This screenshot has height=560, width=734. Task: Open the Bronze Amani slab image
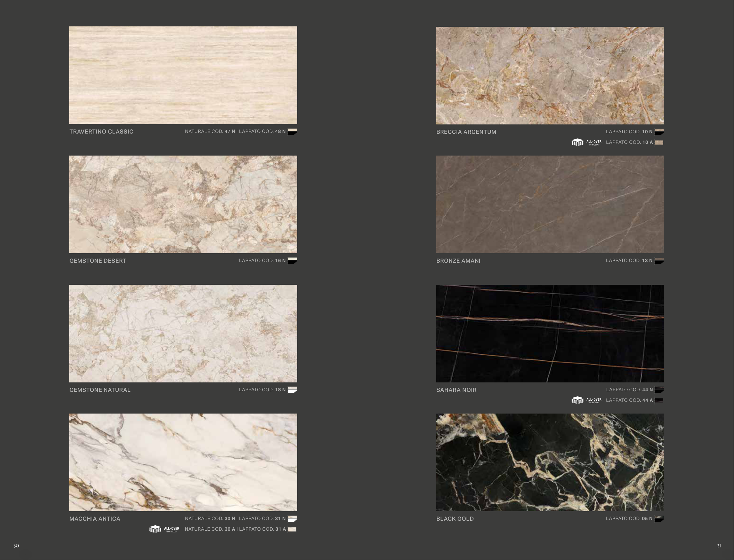550,204
